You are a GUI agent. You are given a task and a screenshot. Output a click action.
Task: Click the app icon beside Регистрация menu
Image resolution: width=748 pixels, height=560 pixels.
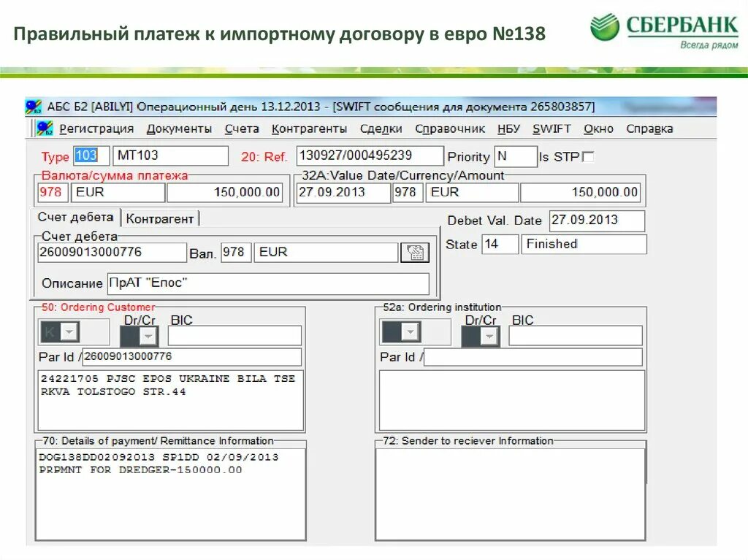[45, 129]
